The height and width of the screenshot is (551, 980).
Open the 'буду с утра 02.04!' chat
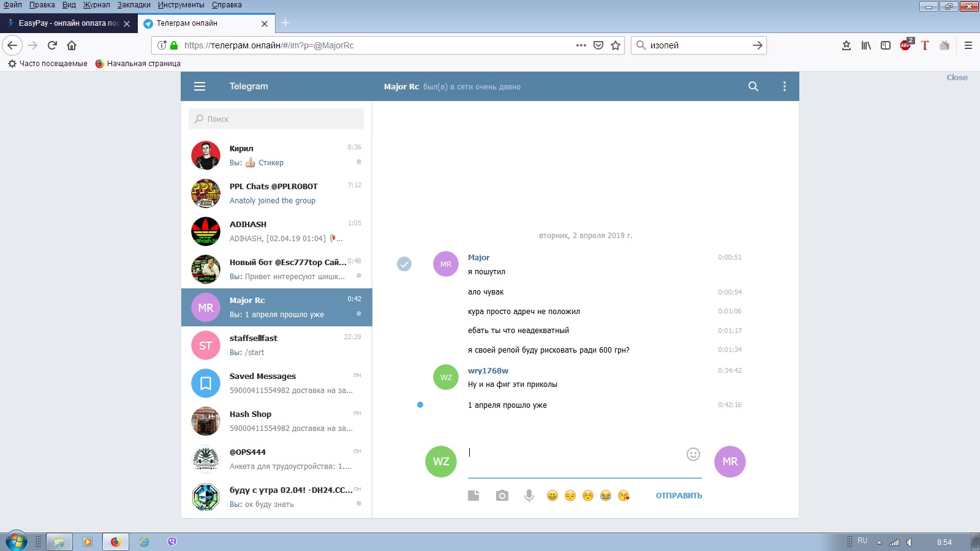click(276, 497)
